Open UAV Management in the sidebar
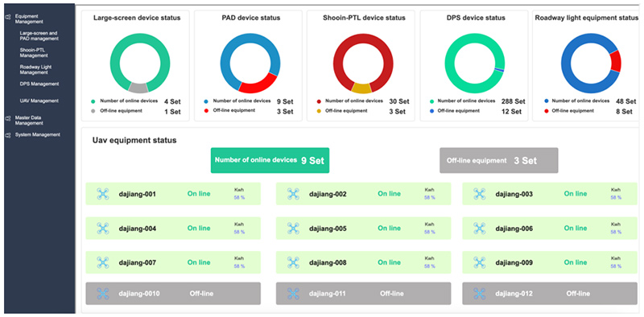 coord(39,101)
